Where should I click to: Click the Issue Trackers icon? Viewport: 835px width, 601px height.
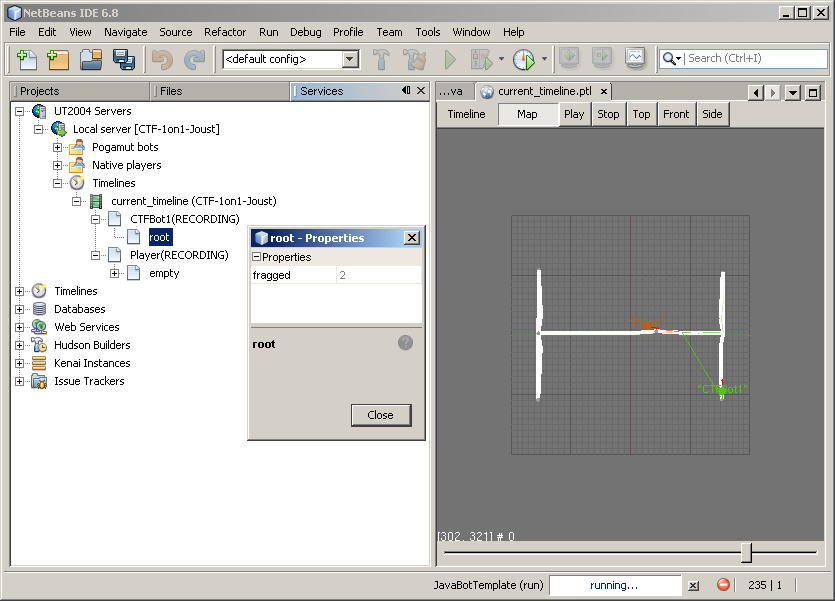39,381
